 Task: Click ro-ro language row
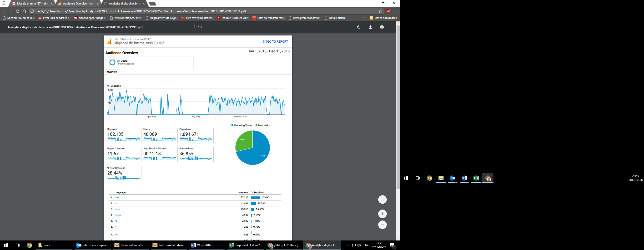click(195, 209)
